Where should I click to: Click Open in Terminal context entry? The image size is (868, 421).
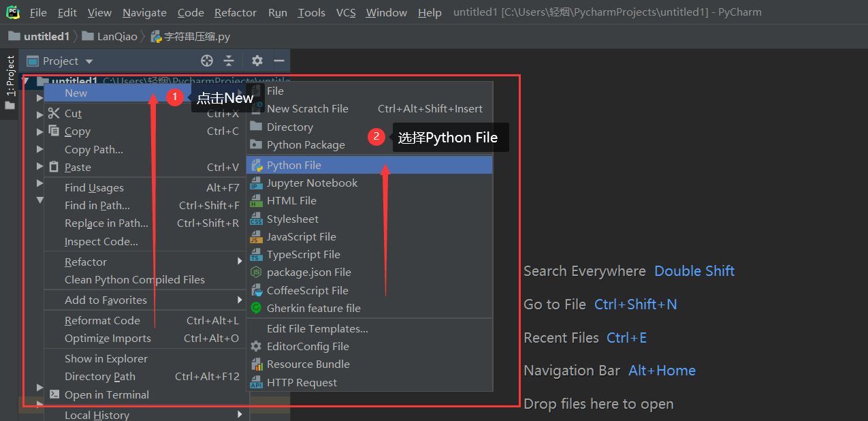[x=106, y=394]
